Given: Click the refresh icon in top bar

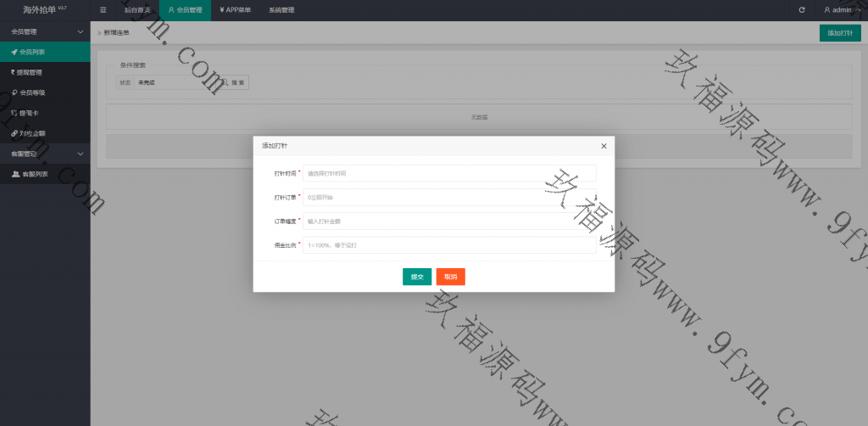Looking at the screenshot, I should click(802, 10).
